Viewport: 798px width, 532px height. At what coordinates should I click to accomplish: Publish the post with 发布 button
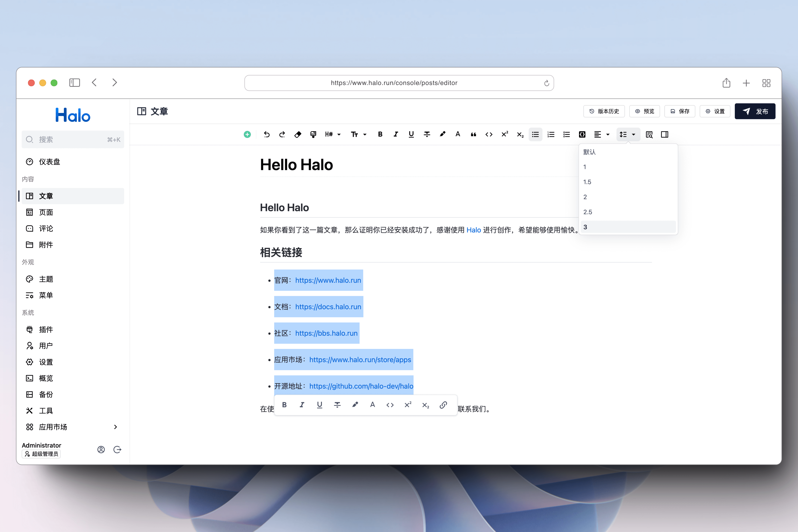coord(755,111)
